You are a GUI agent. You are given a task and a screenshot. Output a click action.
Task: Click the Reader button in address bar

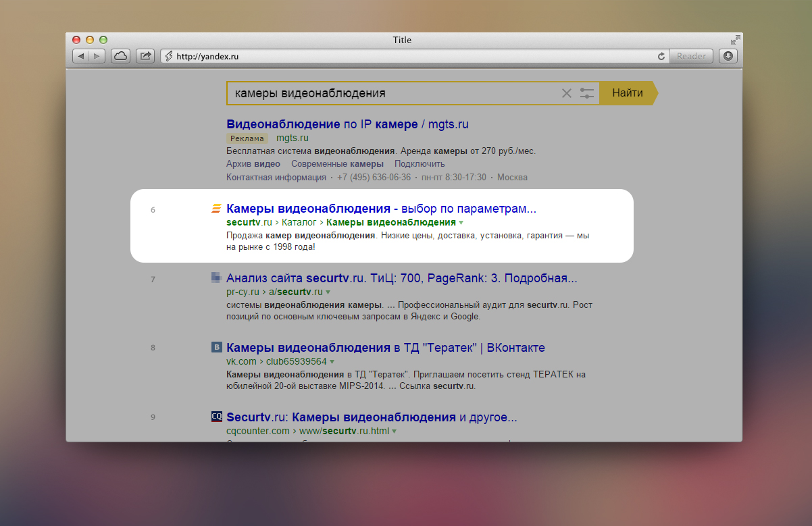click(691, 57)
